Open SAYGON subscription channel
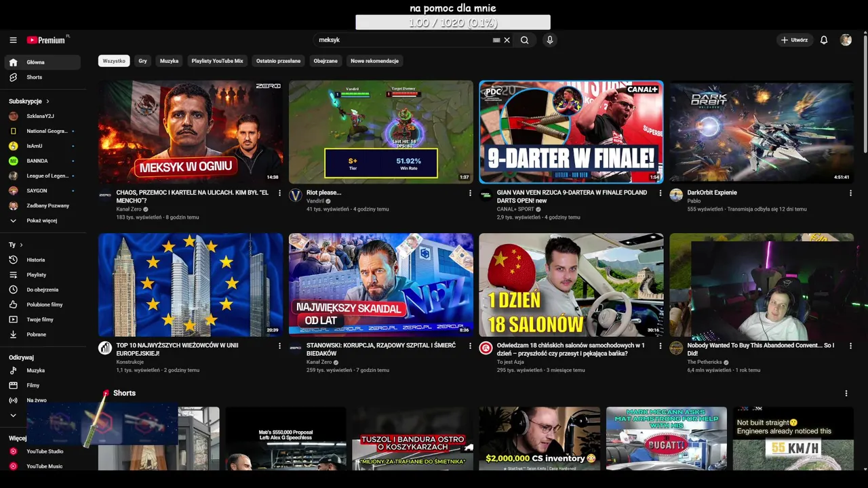 click(42, 190)
